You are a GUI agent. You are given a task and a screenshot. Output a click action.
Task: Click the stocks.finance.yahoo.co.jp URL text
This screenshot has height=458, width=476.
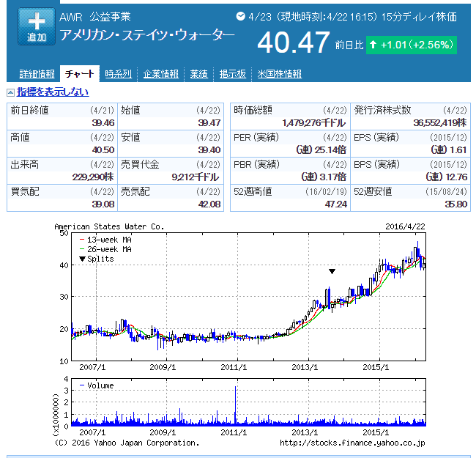tap(352, 443)
